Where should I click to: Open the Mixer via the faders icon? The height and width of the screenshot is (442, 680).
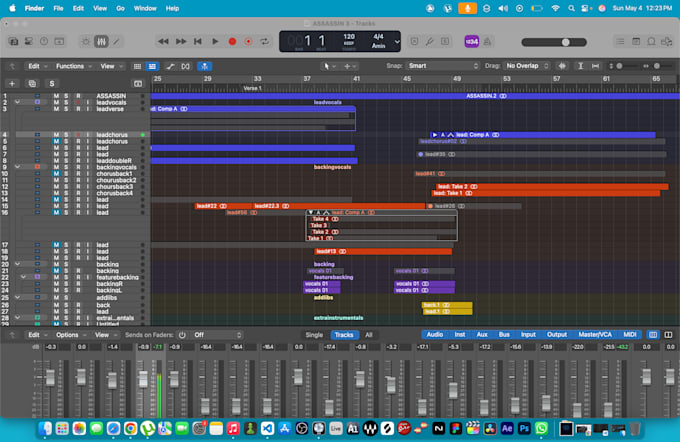click(101, 42)
